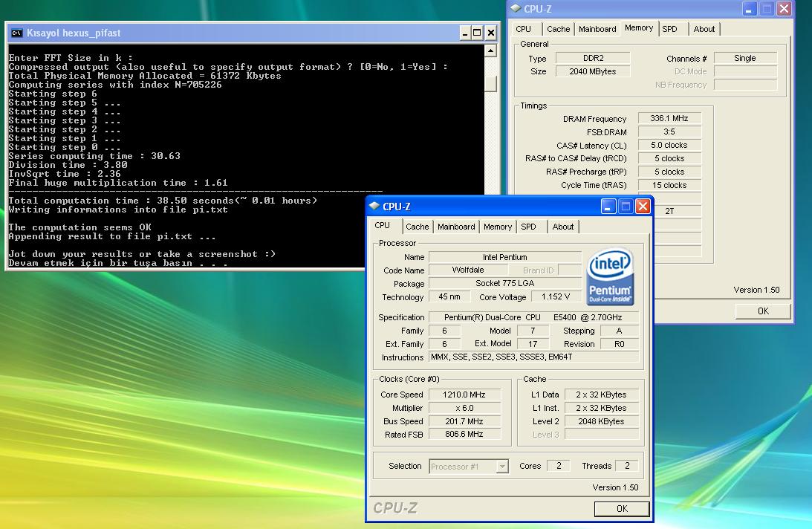
Task: Click the 5.0 clocks CAS latency value
Action: [669, 145]
